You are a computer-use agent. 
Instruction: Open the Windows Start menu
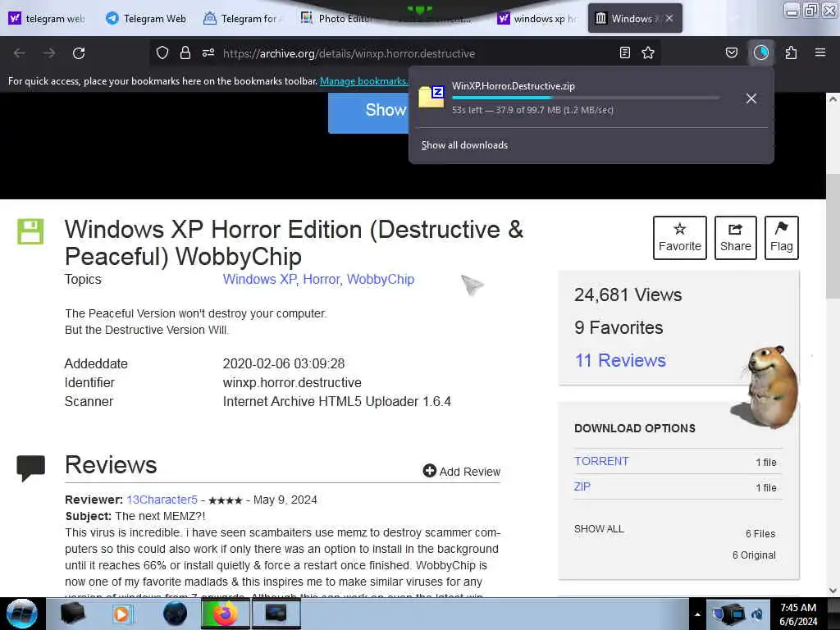[22, 614]
